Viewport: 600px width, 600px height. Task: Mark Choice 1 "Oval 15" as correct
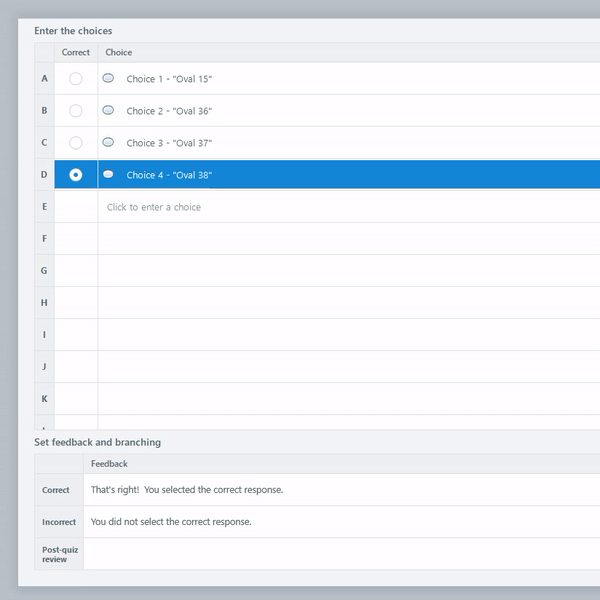click(75, 79)
